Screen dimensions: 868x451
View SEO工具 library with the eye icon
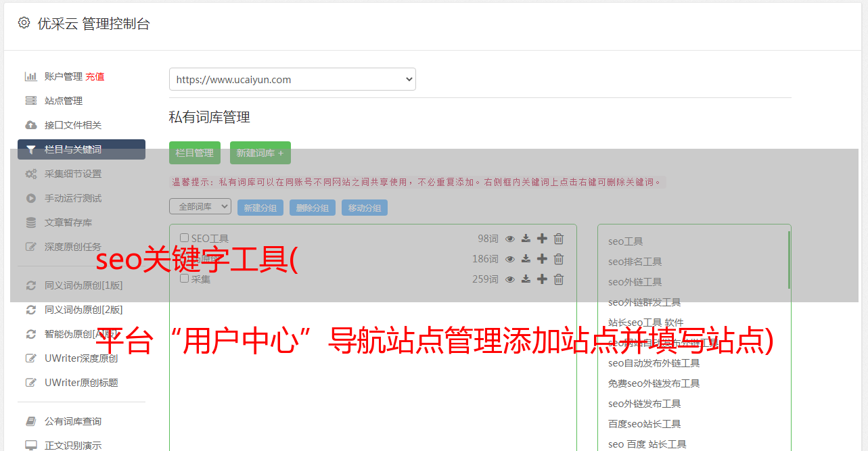point(510,239)
